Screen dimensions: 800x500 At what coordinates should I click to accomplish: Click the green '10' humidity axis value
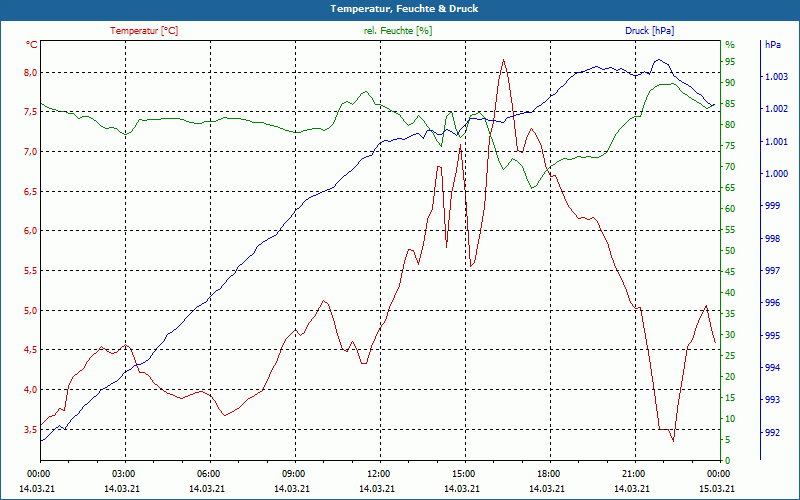(730, 419)
